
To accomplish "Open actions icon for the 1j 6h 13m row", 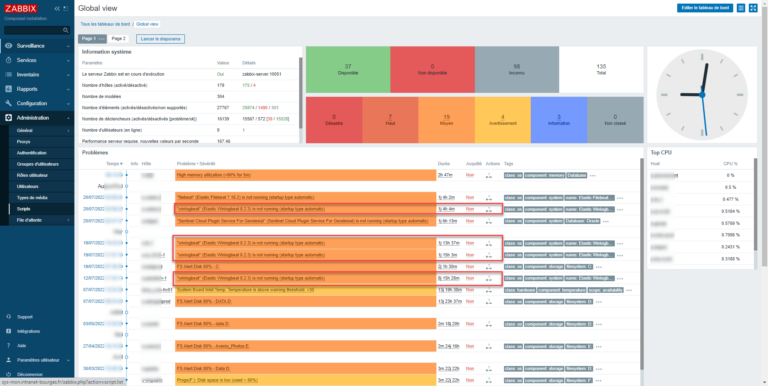I will coord(488,221).
